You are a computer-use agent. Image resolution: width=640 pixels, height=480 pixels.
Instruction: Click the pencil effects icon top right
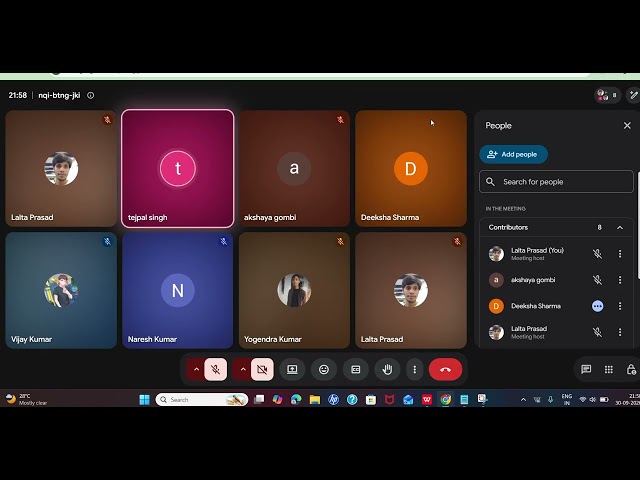click(x=633, y=95)
